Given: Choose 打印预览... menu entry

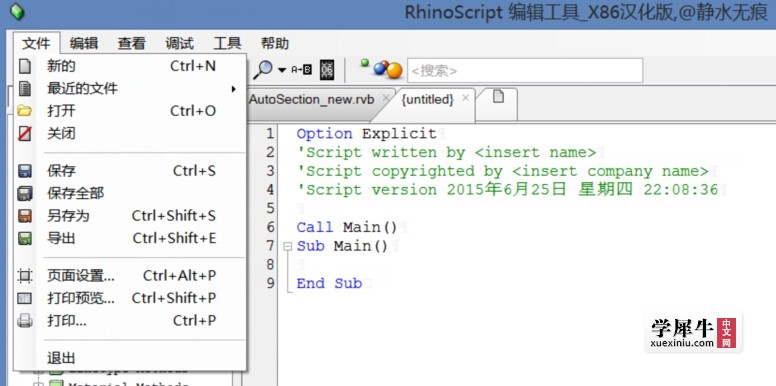Looking at the screenshot, I should [130, 298].
